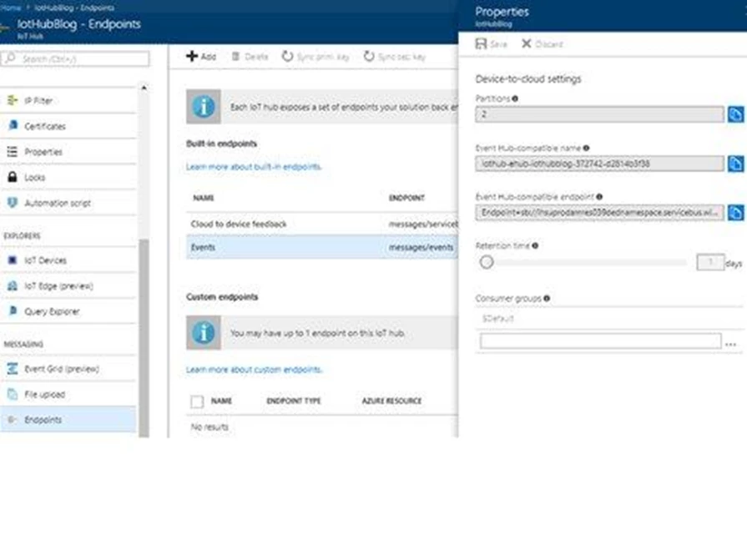Click the info icon beside Consumer groups

click(x=546, y=298)
